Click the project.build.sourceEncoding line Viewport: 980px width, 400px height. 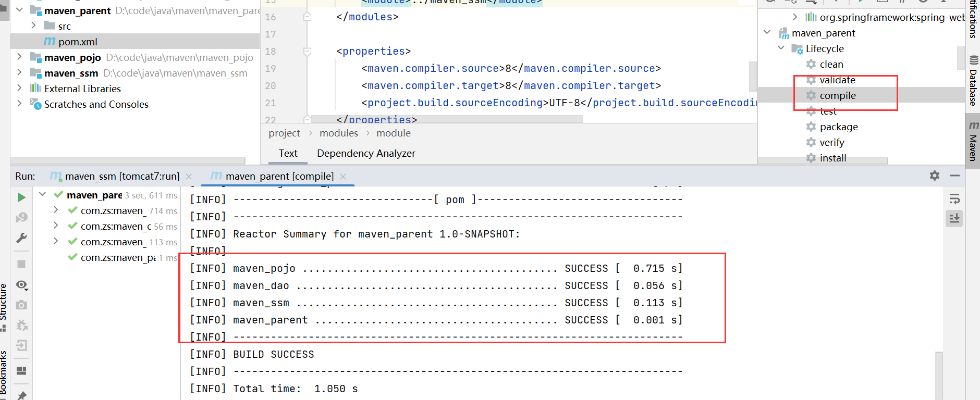[x=559, y=103]
